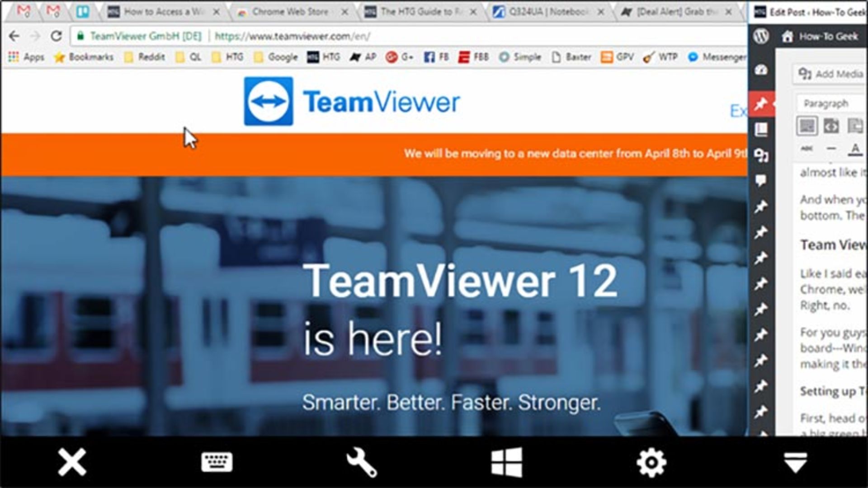Collapse the bottom toolbar with down arrow
Screen dimensions: 868x488
[x=795, y=462]
